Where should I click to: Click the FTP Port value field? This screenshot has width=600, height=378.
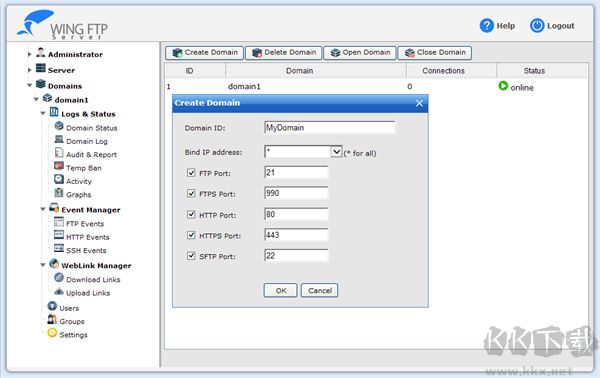click(x=296, y=173)
